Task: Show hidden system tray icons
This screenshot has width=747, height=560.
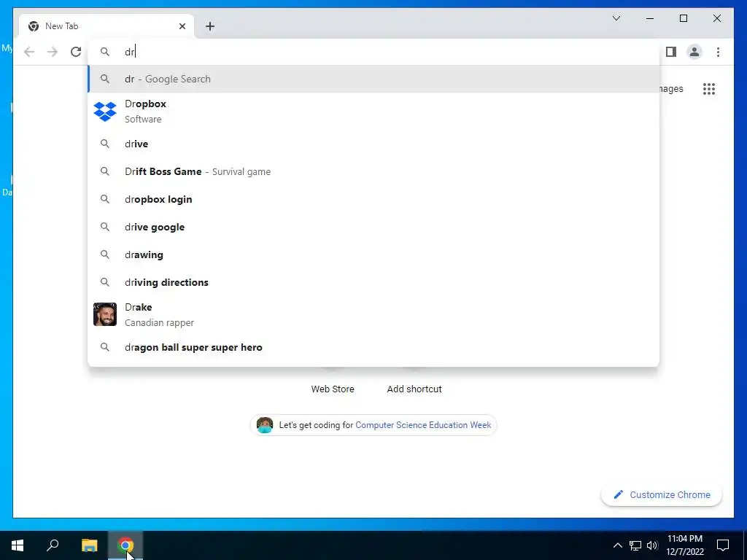Action: (x=617, y=545)
